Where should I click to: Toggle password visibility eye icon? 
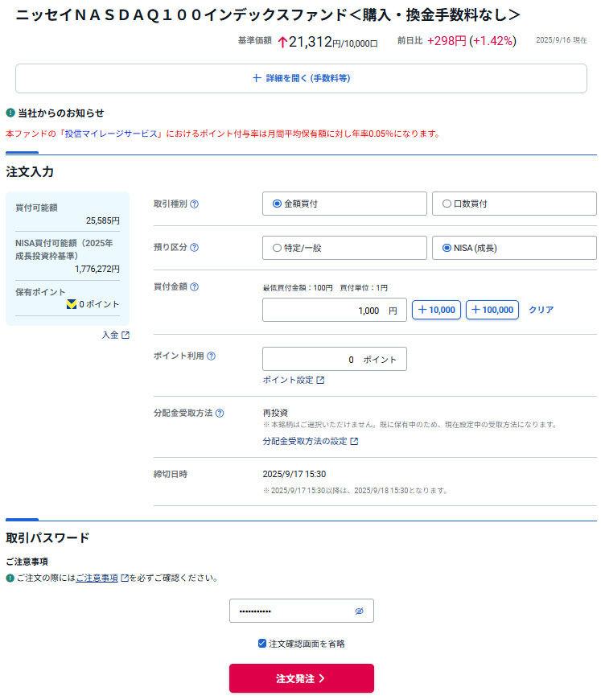pyautogui.click(x=360, y=611)
